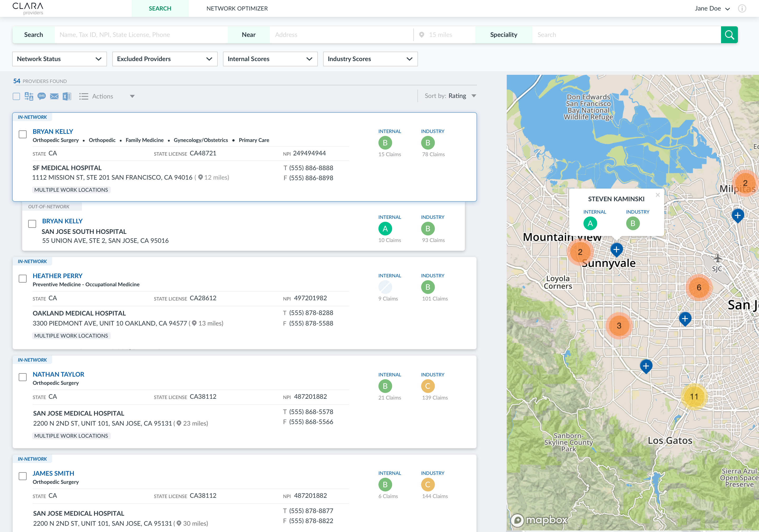
Task: Check the out-of-network Bryan Kelly checkbox
Action: coord(32,224)
